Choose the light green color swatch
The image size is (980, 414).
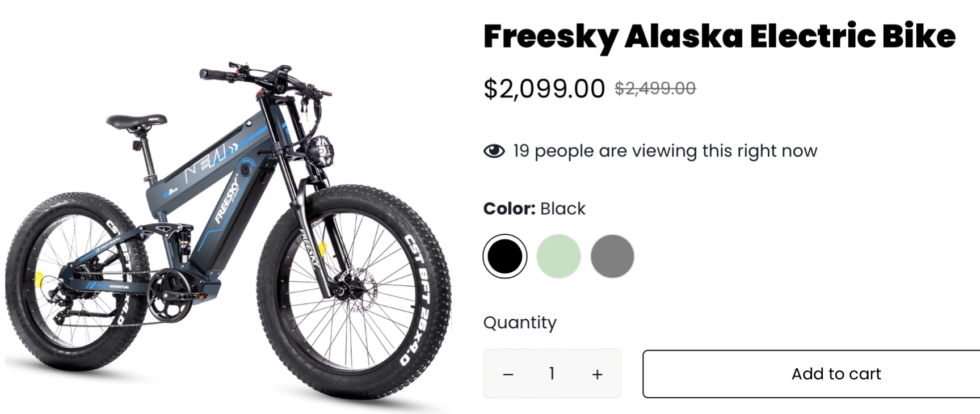point(558,256)
